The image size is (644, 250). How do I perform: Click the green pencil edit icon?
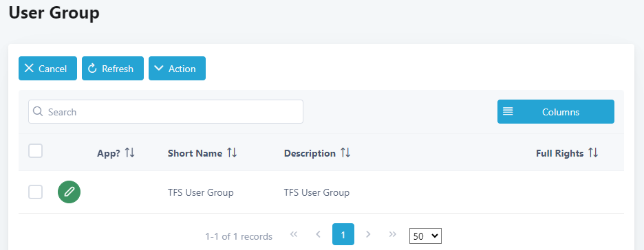pyautogui.click(x=69, y=192)
